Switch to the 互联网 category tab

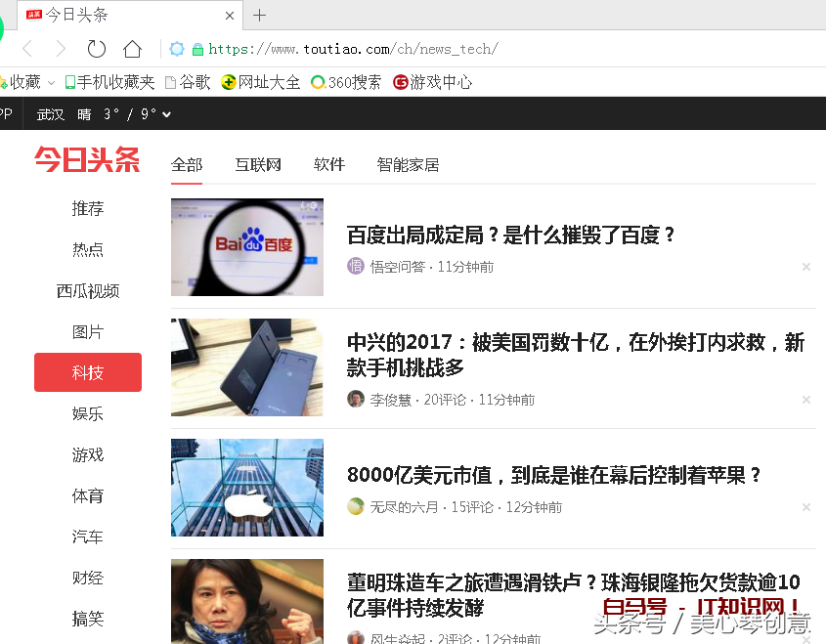[x=258, y=164]
